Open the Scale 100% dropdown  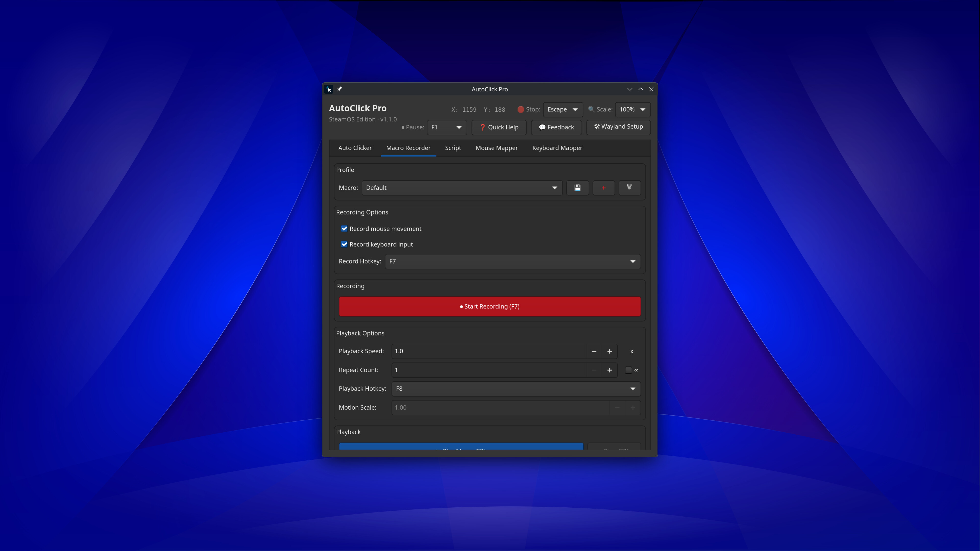pyautogui.click(x=633, y=109)
